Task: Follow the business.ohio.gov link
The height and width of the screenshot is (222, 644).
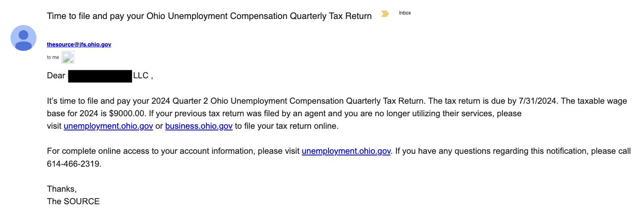Action: coord(199,126)
